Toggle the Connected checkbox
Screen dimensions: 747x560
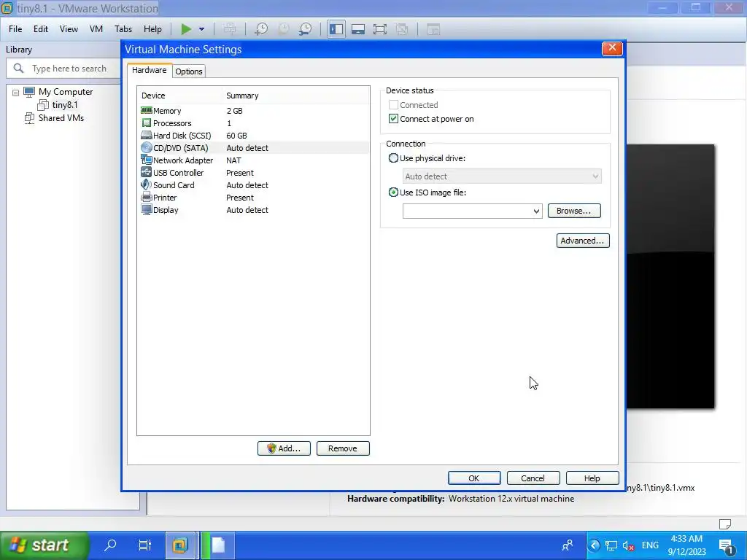[x=393, y=105]
